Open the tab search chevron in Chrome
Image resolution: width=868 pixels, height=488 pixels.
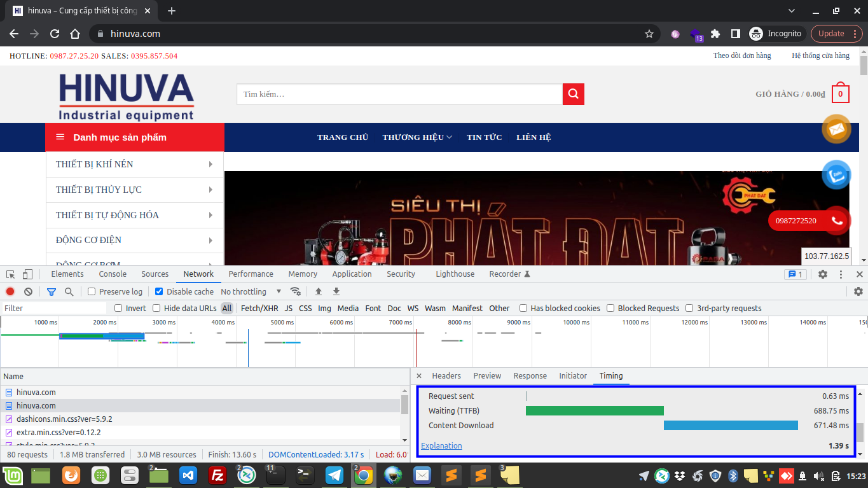[792, 11]
